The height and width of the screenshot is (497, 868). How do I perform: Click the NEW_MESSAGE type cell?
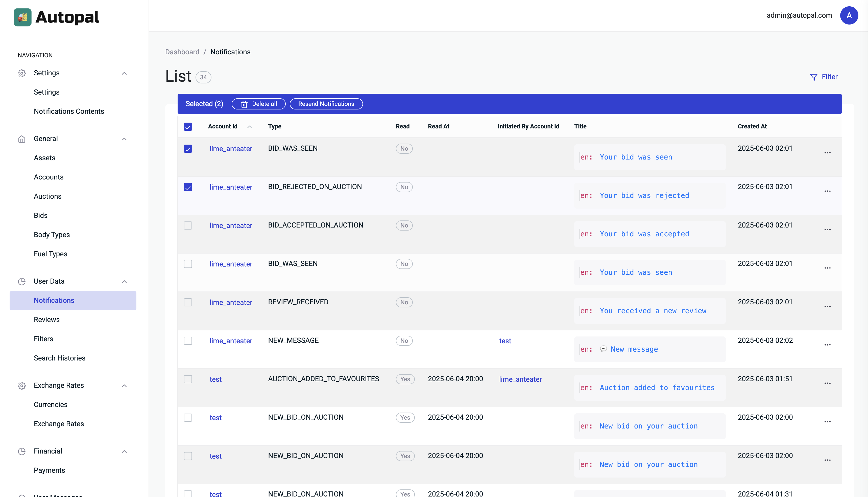293,340
